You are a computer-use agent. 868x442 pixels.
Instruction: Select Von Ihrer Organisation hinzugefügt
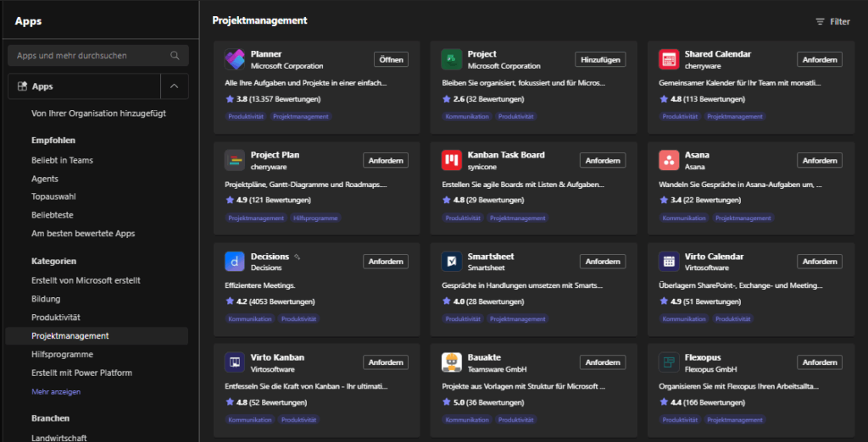click(98, 113)
